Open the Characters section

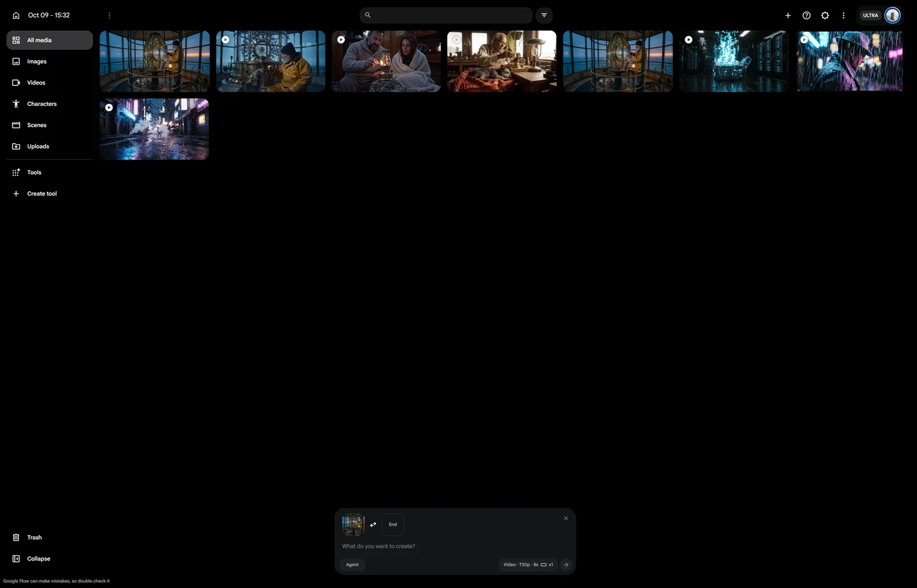(x=50, y=104)
